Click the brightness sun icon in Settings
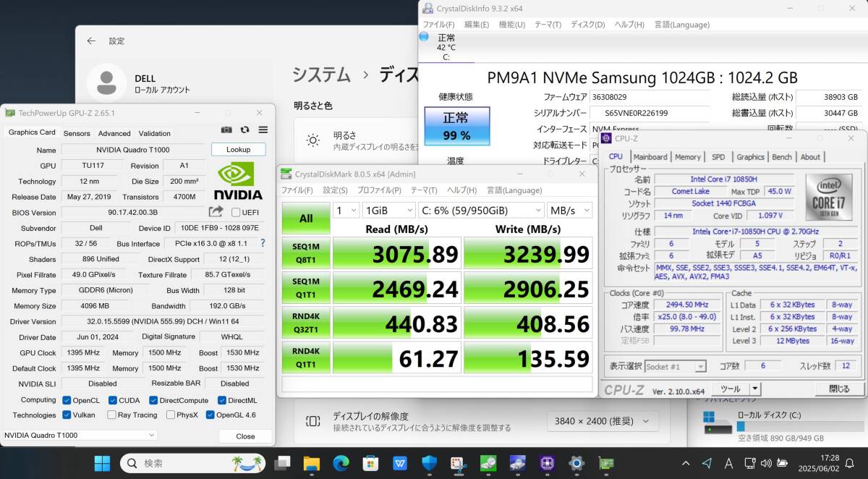 tap(313, 140)
